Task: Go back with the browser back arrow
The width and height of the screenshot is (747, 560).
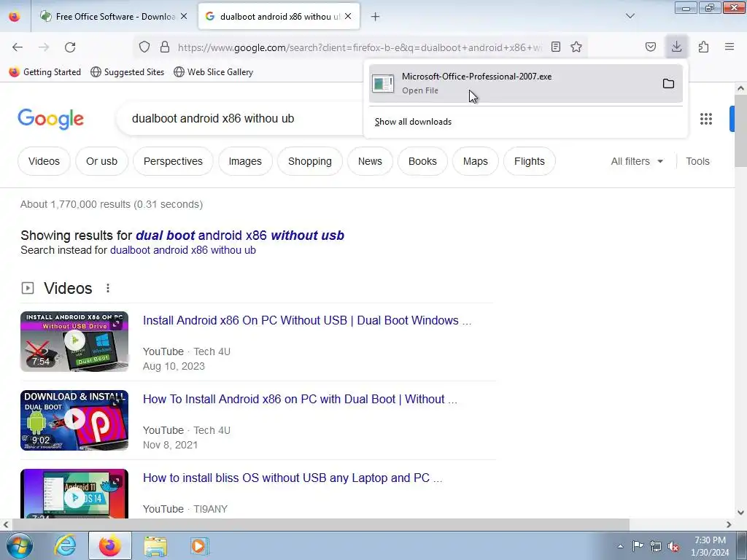Action: click(18, 47)
